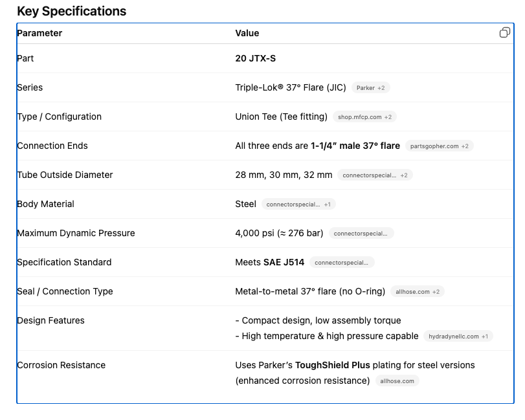Select the 20 JTX-S part number
Viewport: 525px width, 420px height.
tap(255, 58)
